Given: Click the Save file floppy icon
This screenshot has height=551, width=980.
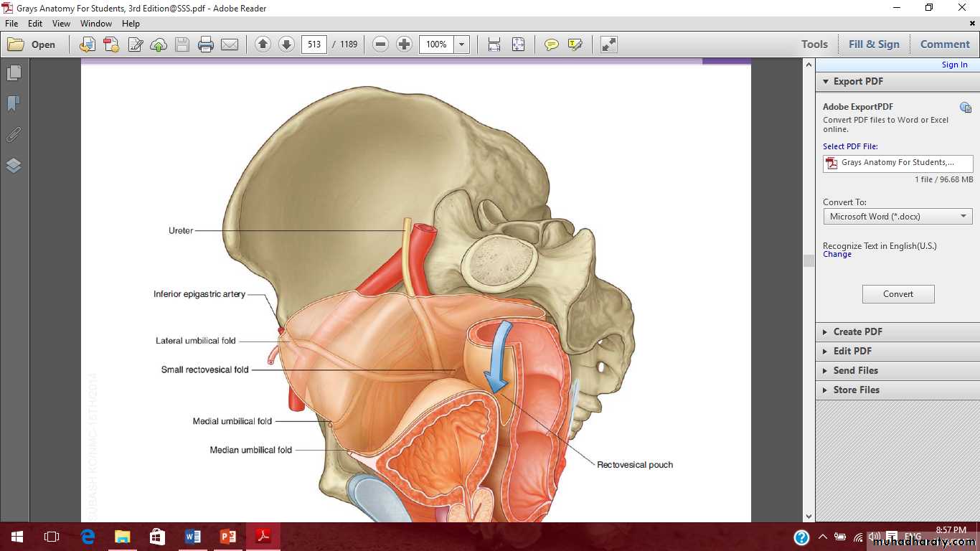Looking at the screenshot, I should tap(182, 44).
